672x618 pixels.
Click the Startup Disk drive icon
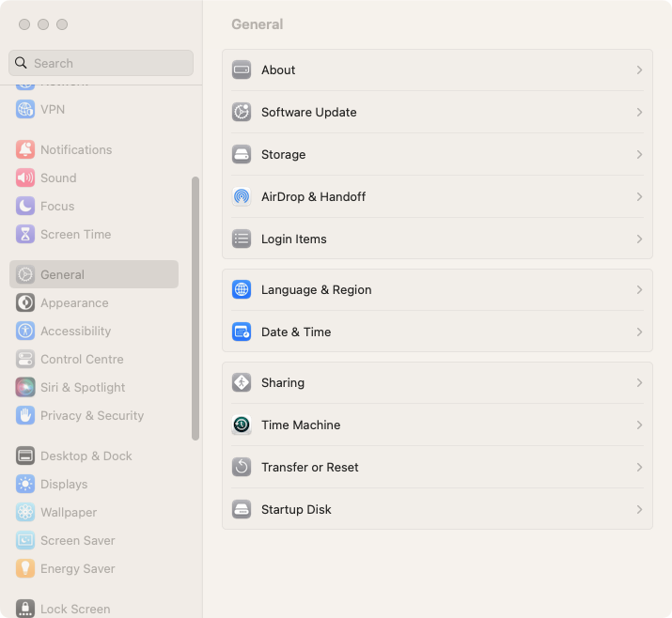pyautogui.click(x=242, y=509)
